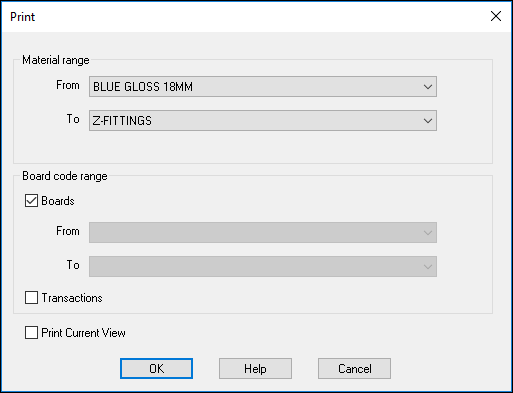Open Help for the Print dialog

[x=255, y=369]
